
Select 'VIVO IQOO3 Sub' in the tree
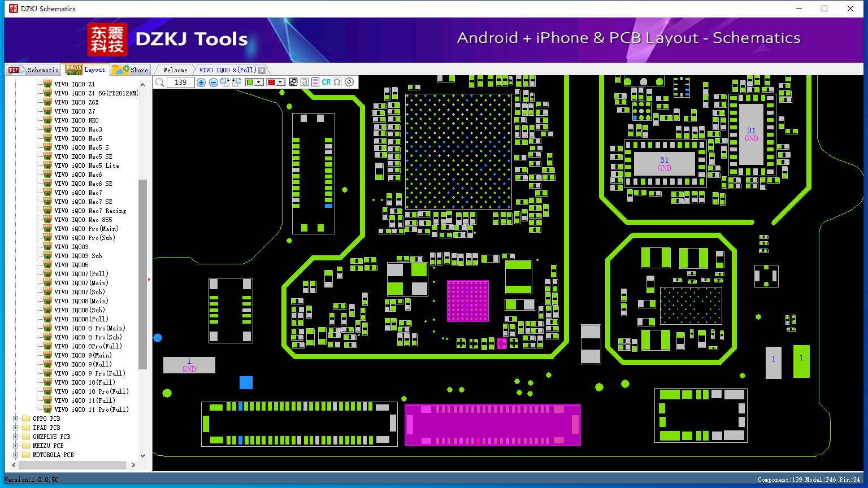pyautogui.click(x=78, y=256)
